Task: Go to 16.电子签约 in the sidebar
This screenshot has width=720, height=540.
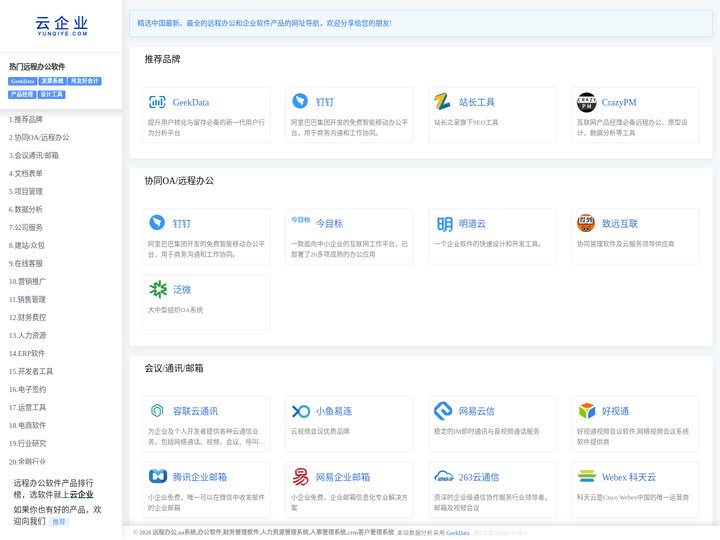Action: 27,389
